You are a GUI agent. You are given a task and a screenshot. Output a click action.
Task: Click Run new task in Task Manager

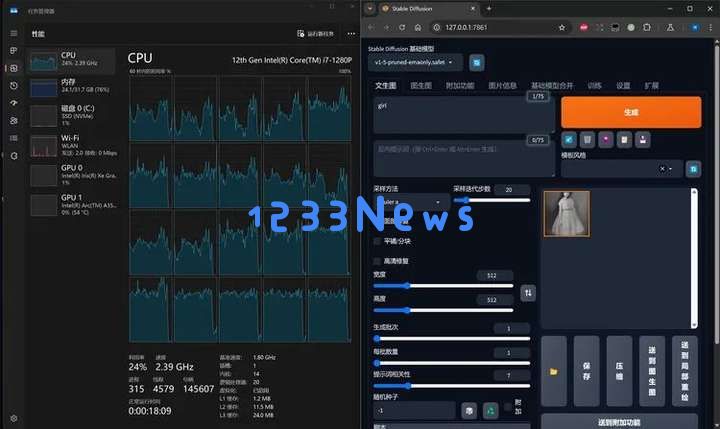315,34
